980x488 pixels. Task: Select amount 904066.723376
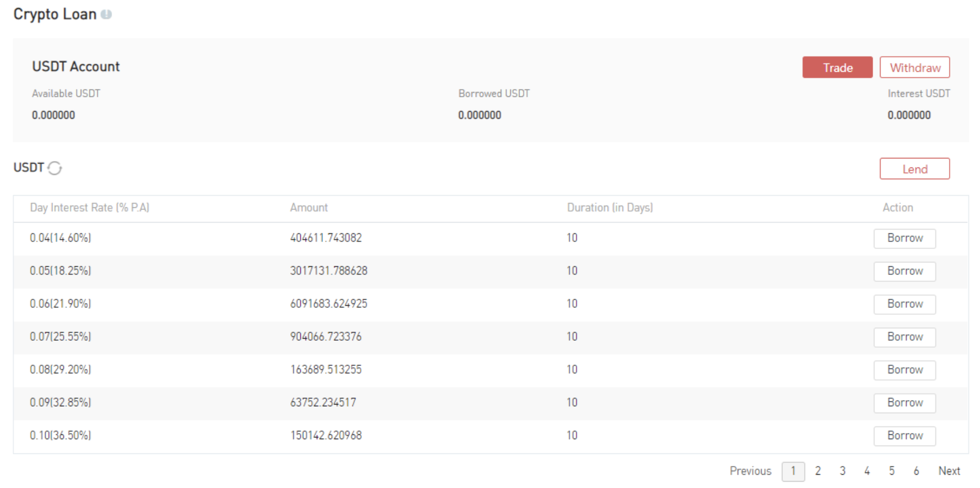(326, 337)
